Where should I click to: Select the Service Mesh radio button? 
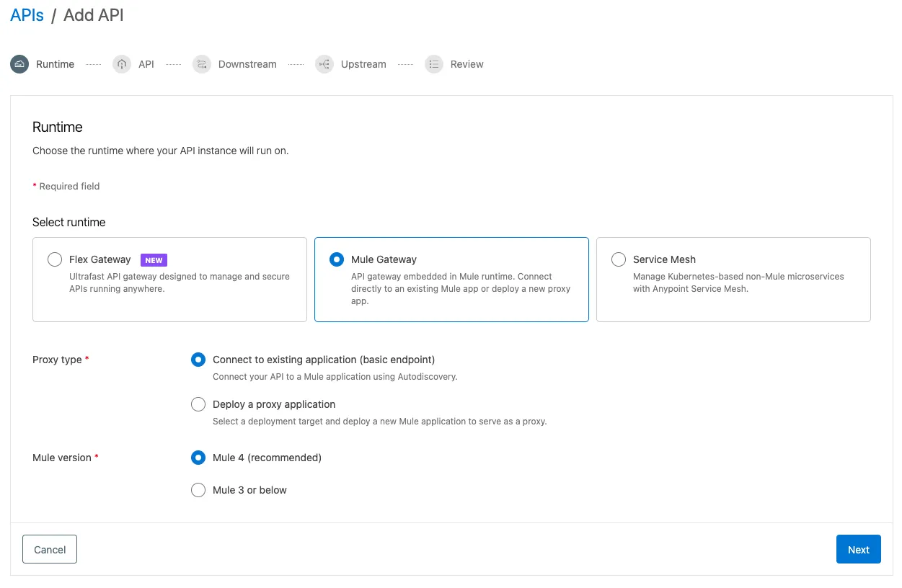619,259
